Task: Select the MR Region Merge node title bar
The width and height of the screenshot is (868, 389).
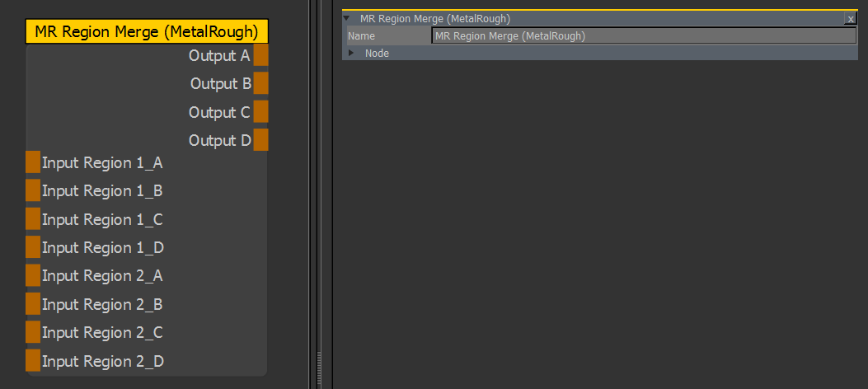Action: (x=147, y=31)
